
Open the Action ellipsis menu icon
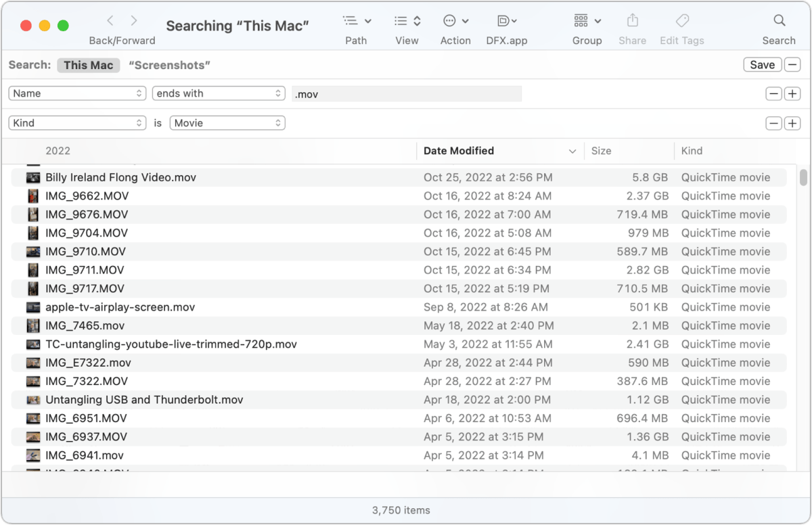tap(455, 21)
